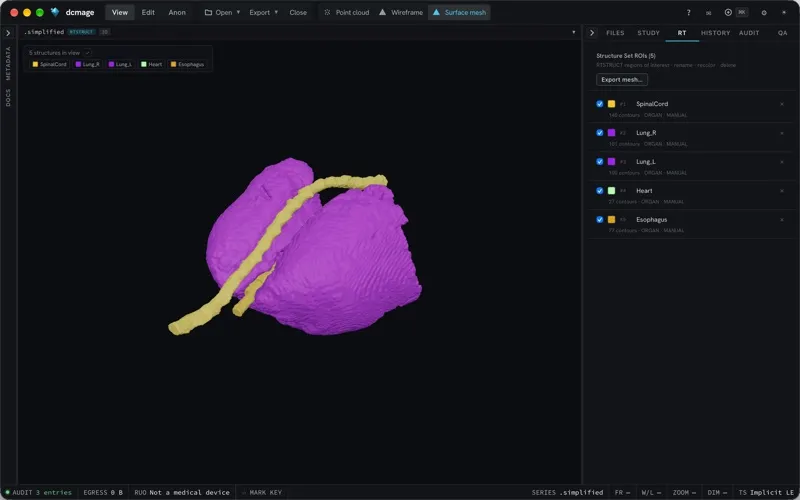The height and width of the screenshot is (500, 800).
Task: Click the Surface mesh triangle icon
Action: pos(436,12)
